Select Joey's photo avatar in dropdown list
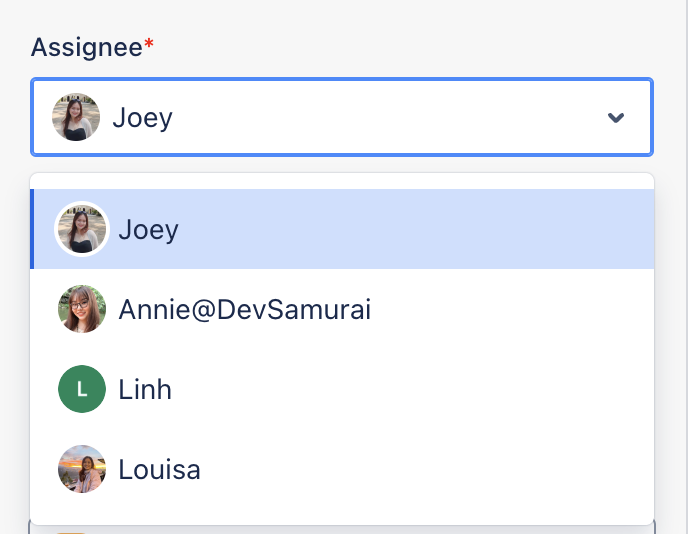 [82, 229]
